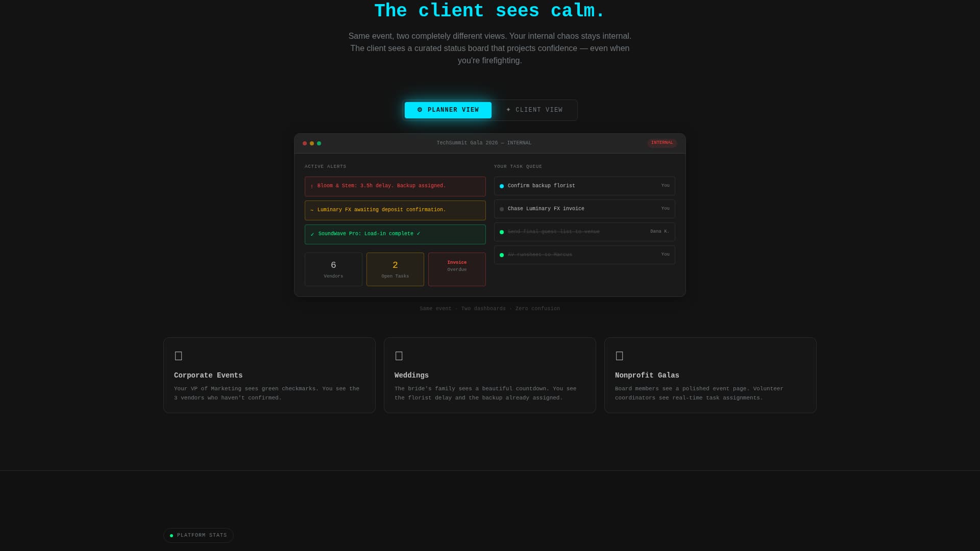Click the green dot in Platform Stats
This screenshot has height=551, width=980.
pos(171,536)
